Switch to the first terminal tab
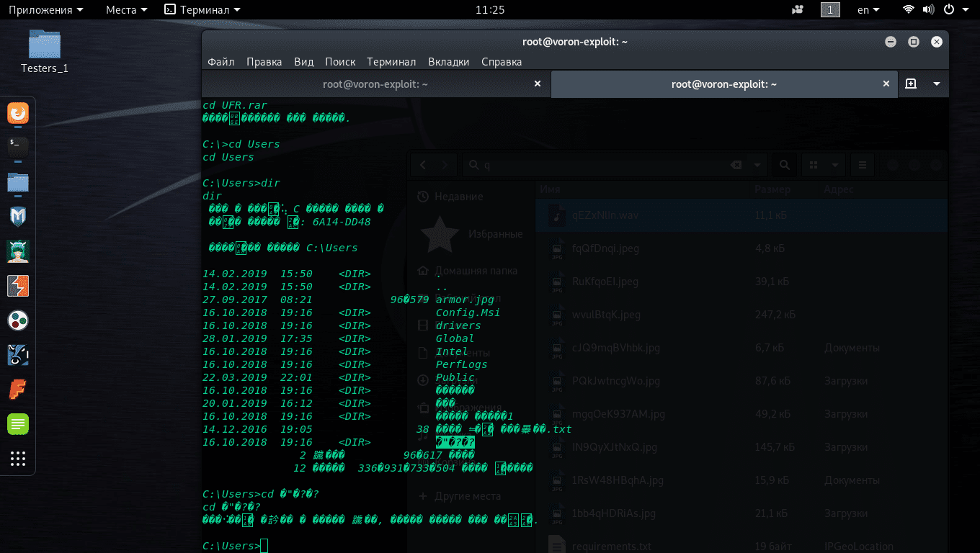Image resolution: width=980 pixels, height=553 pixels. [x=375, y=84]
